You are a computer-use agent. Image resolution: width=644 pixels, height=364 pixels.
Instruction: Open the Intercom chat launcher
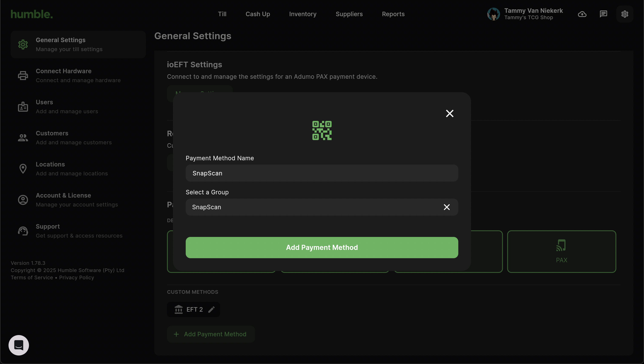[x=19, y=345]
